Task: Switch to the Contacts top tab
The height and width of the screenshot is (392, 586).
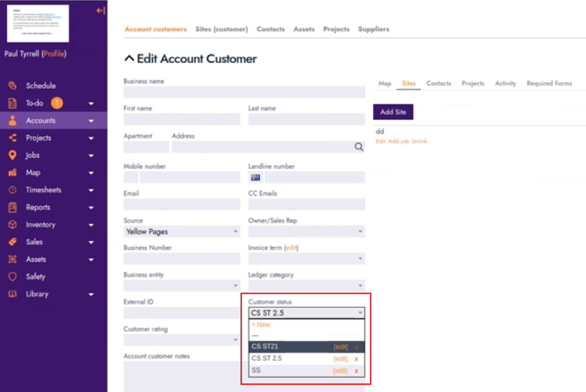Action: 271,29
